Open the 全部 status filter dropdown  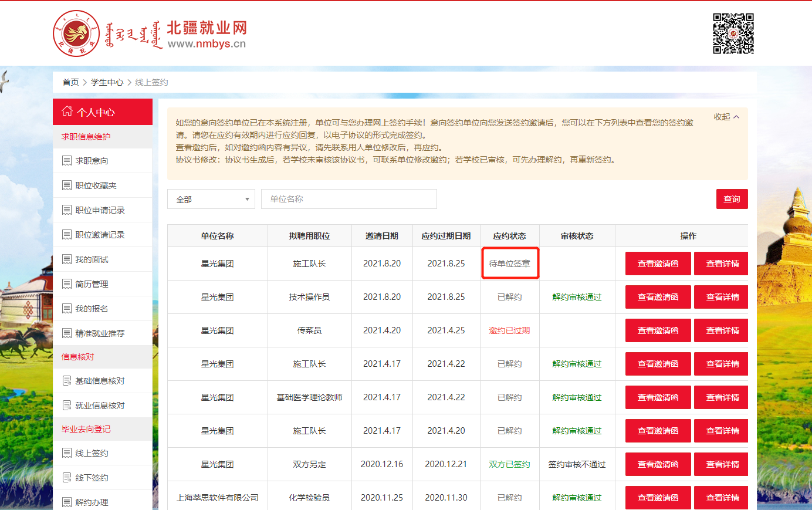tap(211, 200)
